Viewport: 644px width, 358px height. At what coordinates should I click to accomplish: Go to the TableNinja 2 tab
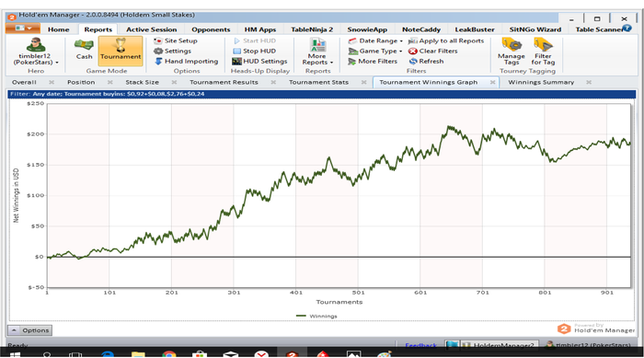(x=312, y=29)
